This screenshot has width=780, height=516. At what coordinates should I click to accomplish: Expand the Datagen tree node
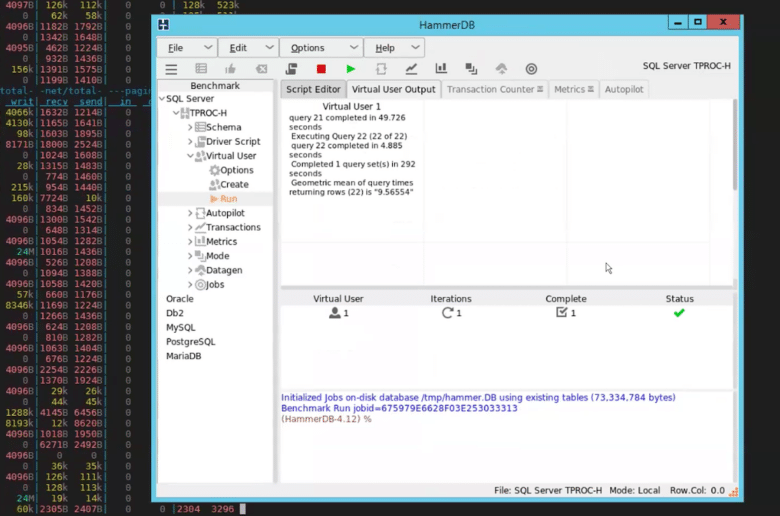(190, 271)
